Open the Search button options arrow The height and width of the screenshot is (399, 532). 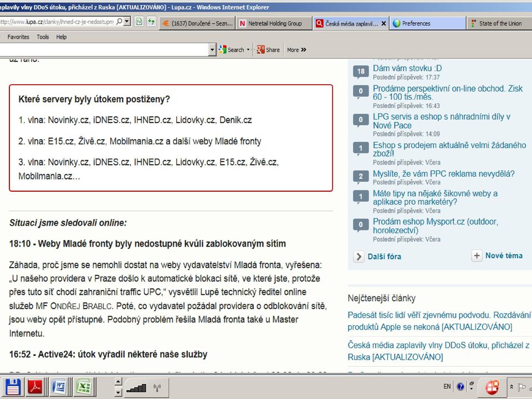pos(248,50)
